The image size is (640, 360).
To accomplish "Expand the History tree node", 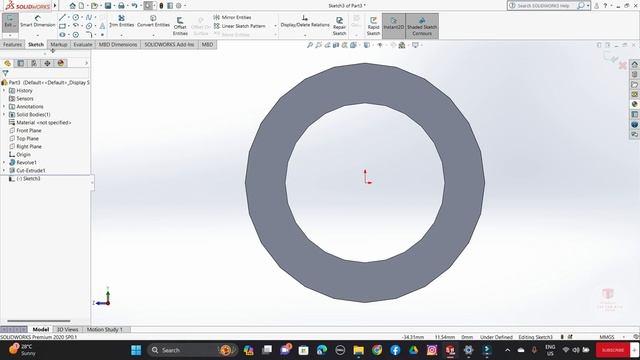I will click(4, 90).
